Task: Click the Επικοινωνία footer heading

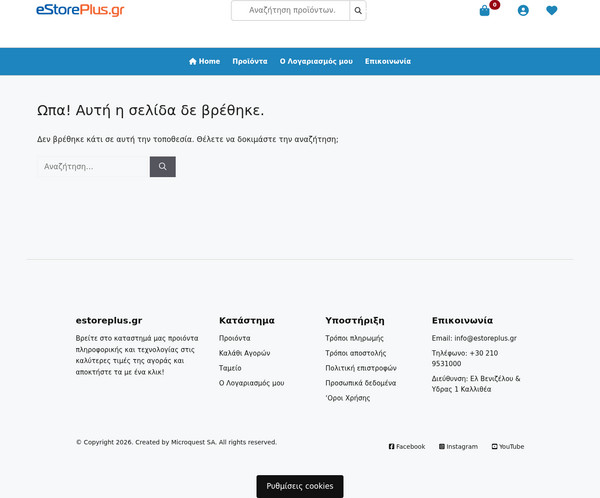Action: coord(462,320)
